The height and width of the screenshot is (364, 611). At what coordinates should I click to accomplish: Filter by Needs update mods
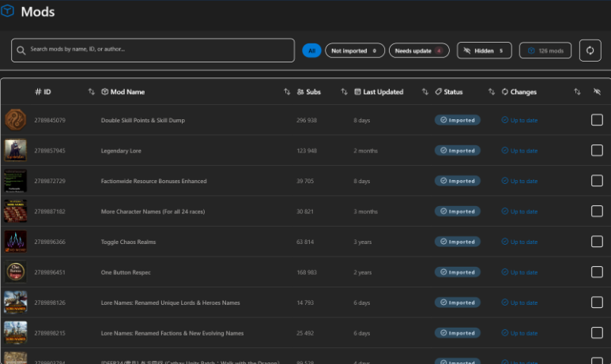(x=419, y=51)
